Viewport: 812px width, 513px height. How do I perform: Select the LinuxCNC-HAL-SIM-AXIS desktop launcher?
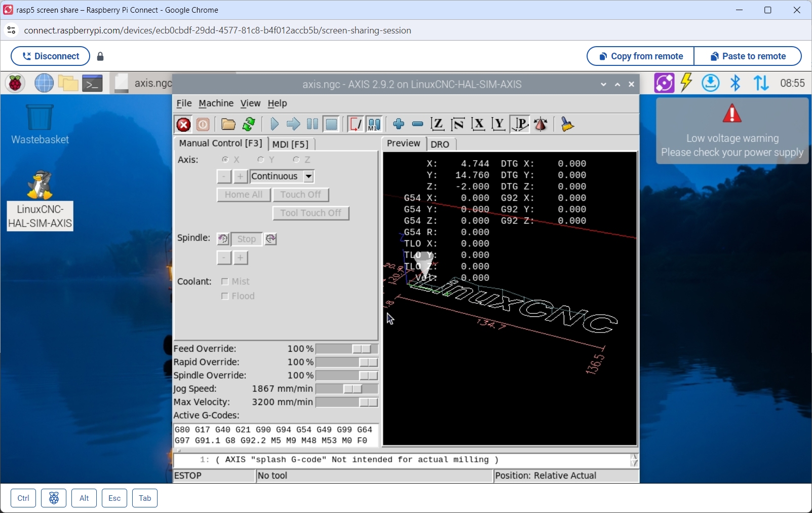coord(40,200)
